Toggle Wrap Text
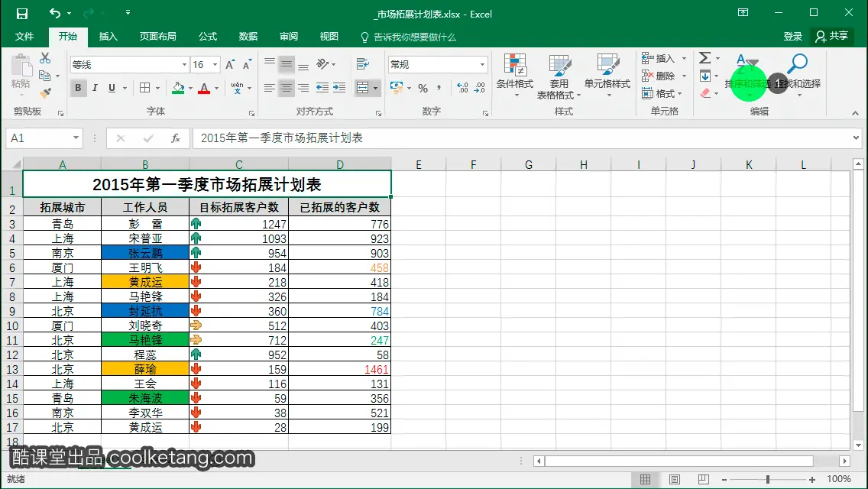 click(x=363, y=64)
